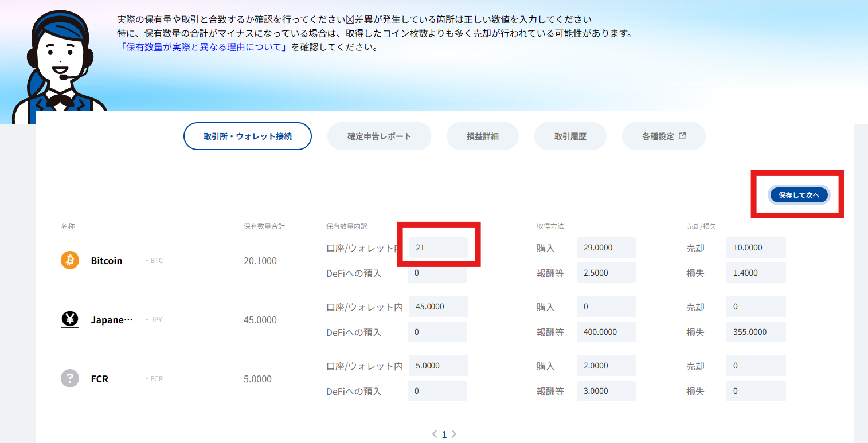Edit JPY 購入 field showing 0

[607, 307]
